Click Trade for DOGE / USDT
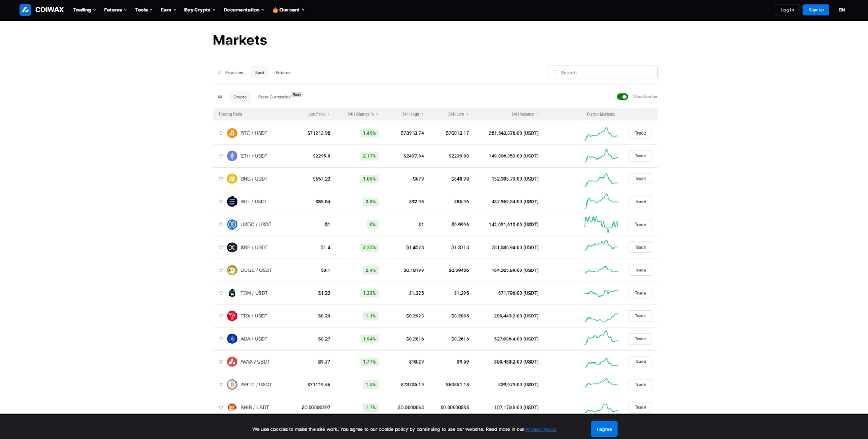This screenshot has width=868, height=439. tap(640, 270)
